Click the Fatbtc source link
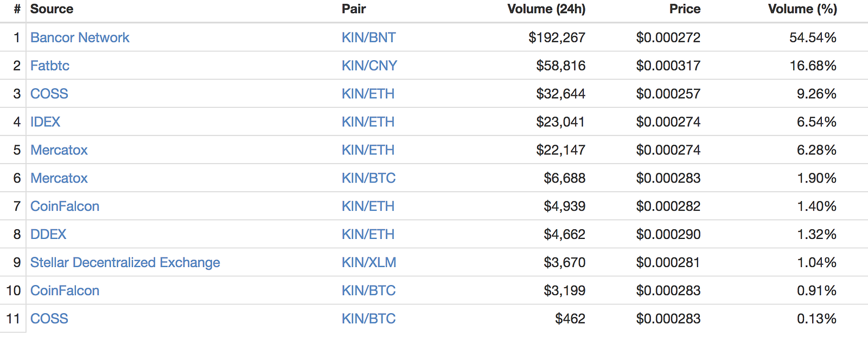This screenshot has width=868, height=337. pos(50,66)
